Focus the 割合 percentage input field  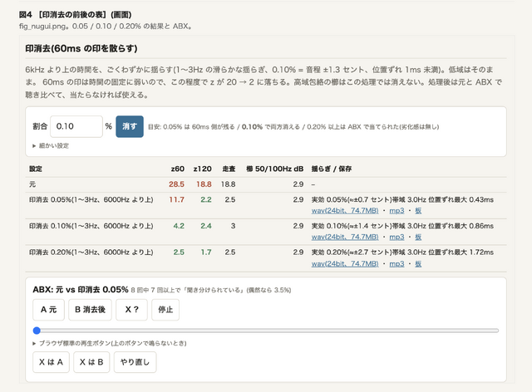tap(76, 126)
